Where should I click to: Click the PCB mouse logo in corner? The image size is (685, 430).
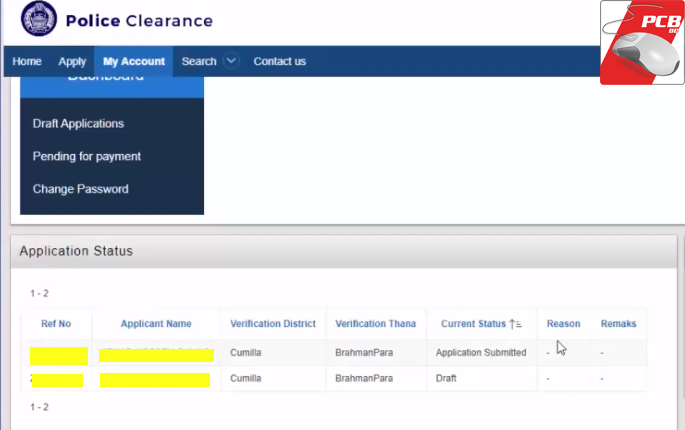(x=641, y=43)
